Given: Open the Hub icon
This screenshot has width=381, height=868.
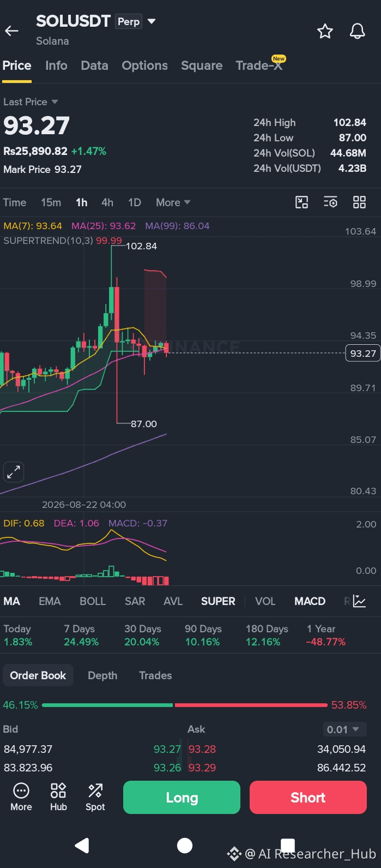Looking at the screenshot, I should 58,797.
